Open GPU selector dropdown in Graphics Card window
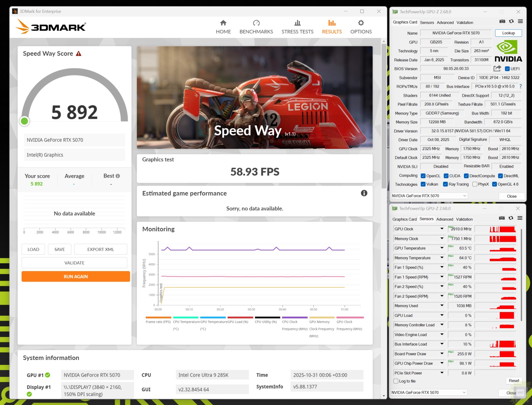The image size is (532, 405). [429, 196]
